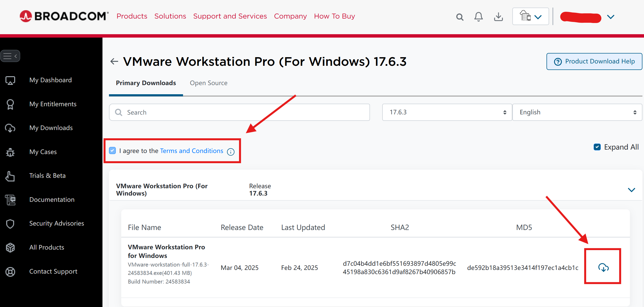Click the Product Download Help button
Viewport: 644px width, 307px height.
[594, 61]
